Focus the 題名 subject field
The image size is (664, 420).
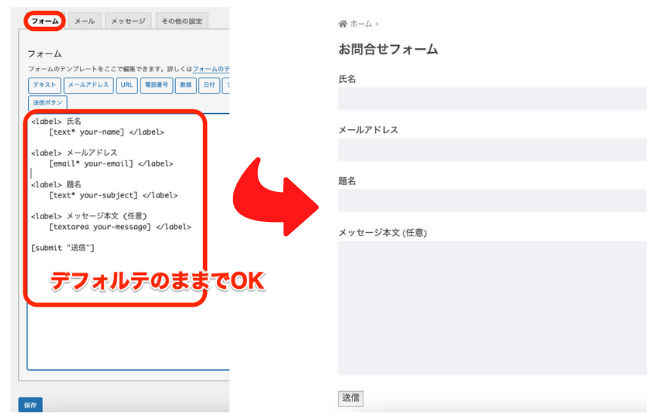pyautogui.click(x=492, y=201)
